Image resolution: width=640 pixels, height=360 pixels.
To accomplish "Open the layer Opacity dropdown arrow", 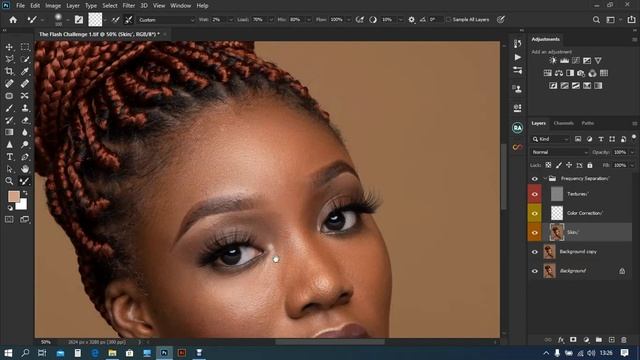I will [x=632, y=152].
